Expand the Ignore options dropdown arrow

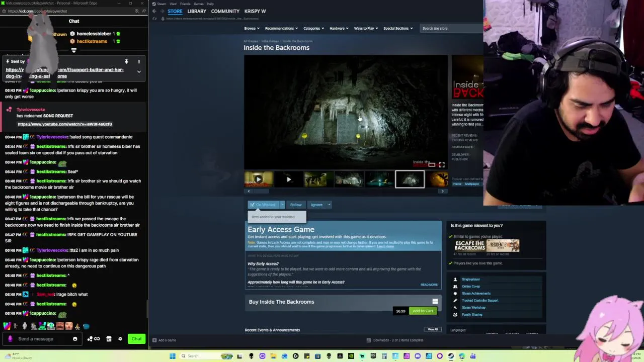[x=329, y=205]
